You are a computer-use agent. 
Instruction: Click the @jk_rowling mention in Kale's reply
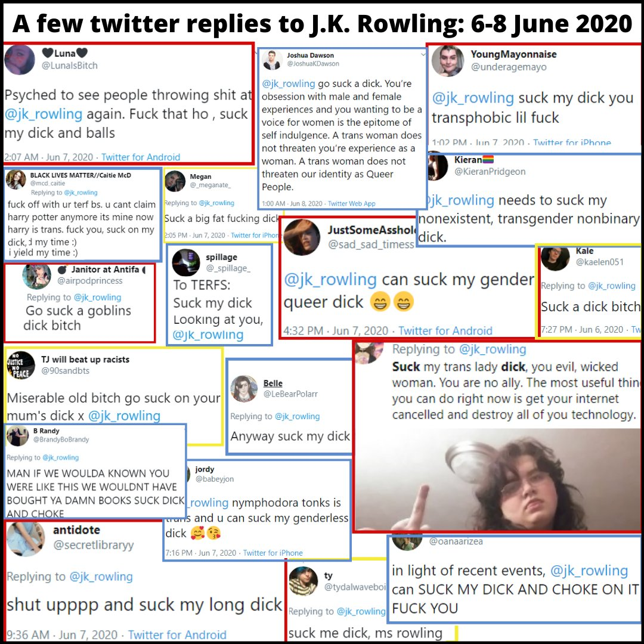612,286
